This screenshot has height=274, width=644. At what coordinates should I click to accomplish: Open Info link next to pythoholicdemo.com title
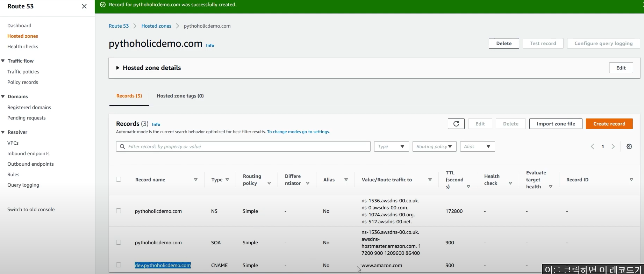click(210, 45)
